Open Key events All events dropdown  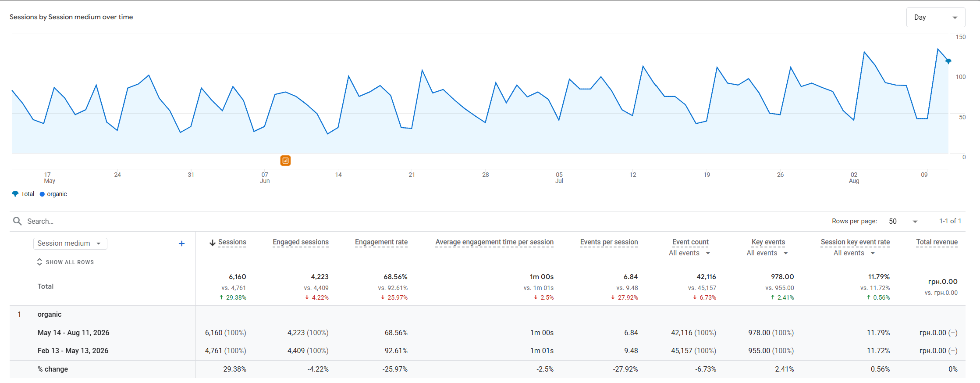tap(767, 253)
